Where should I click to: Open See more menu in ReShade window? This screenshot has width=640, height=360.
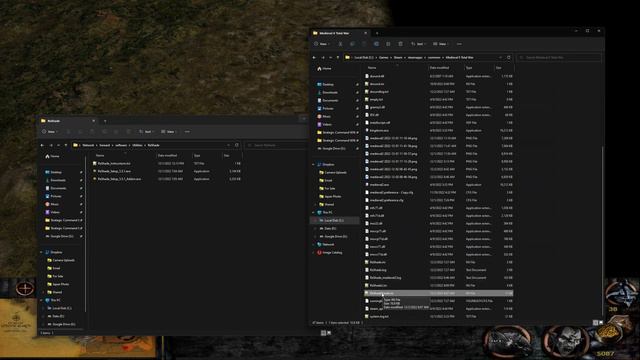pos(187,131)
